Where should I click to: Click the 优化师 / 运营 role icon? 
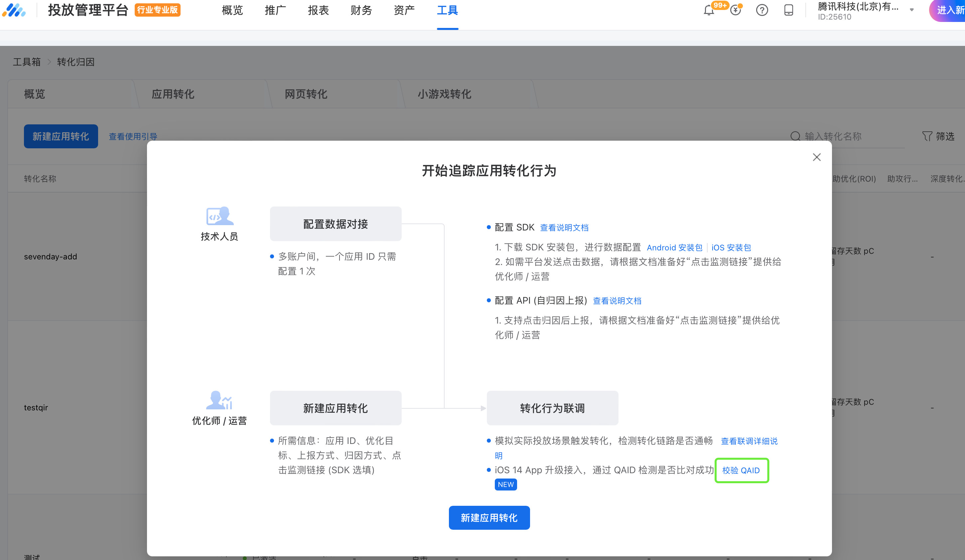(219, 400)
